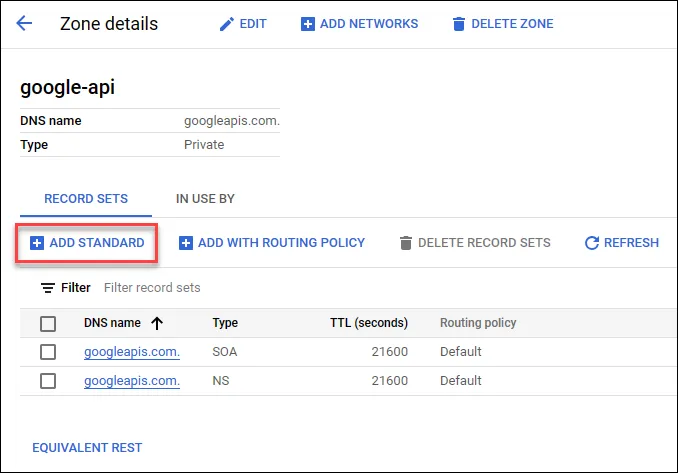
Task: Click Default routing policy in NS row
Action: point(461,381)
